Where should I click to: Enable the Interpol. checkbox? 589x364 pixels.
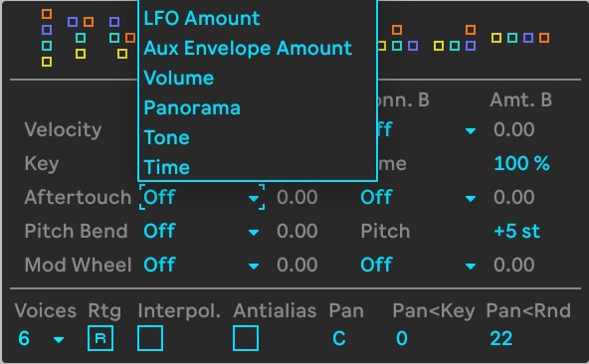[x=150, y=338]
